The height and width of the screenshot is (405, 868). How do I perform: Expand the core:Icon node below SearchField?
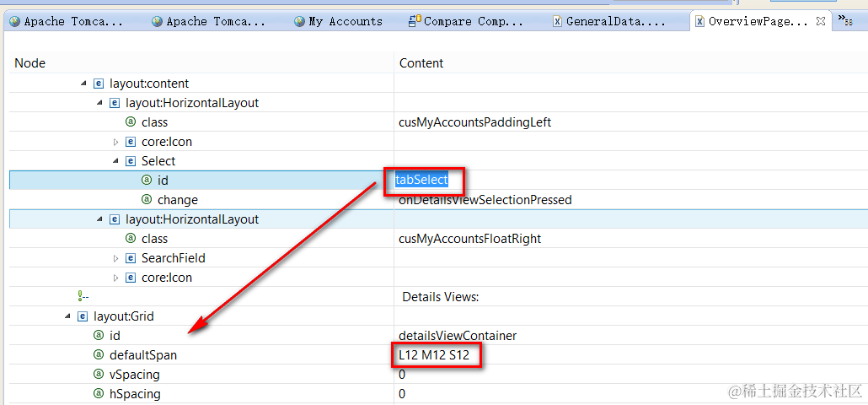[x=115, y=278]
